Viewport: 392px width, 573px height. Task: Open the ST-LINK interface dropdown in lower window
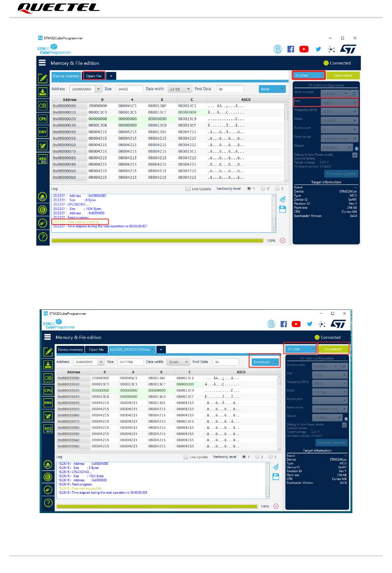click(x=300, y=349)
